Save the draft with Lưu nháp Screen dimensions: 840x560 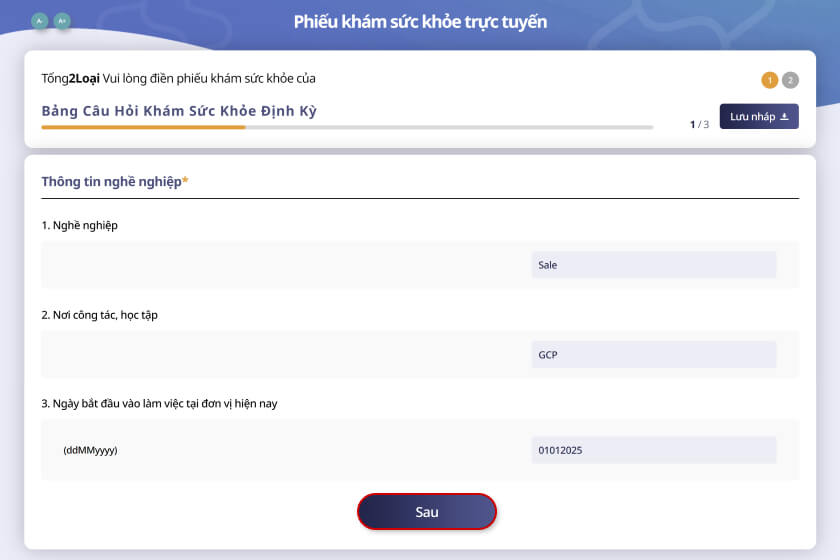(758, 117)
